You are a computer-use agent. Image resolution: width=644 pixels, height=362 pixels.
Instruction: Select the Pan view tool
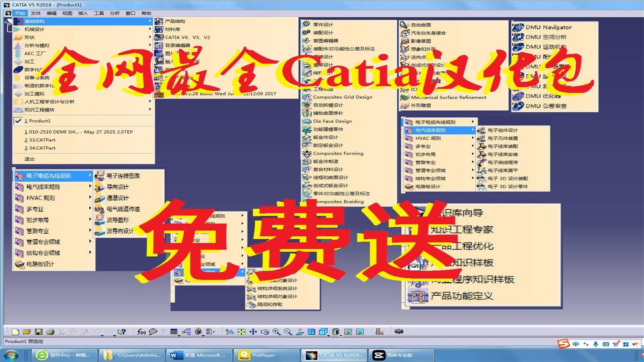253,332
